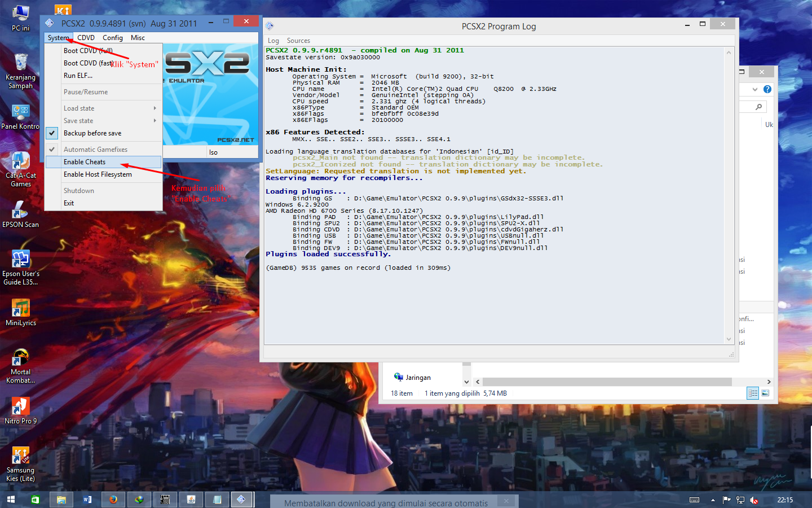This screenshot has height=508, width=812.
Task: Select the Panel Kontrol desktop icon
Action: point(21,116)
